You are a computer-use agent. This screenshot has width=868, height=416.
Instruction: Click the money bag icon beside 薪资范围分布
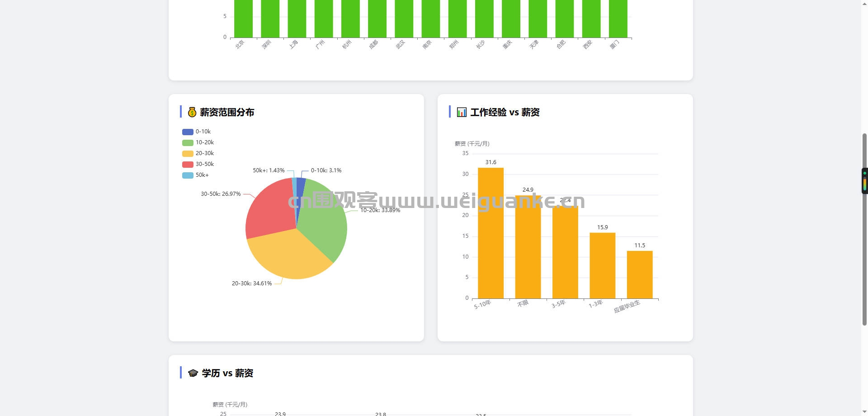[x=192, y=112]
